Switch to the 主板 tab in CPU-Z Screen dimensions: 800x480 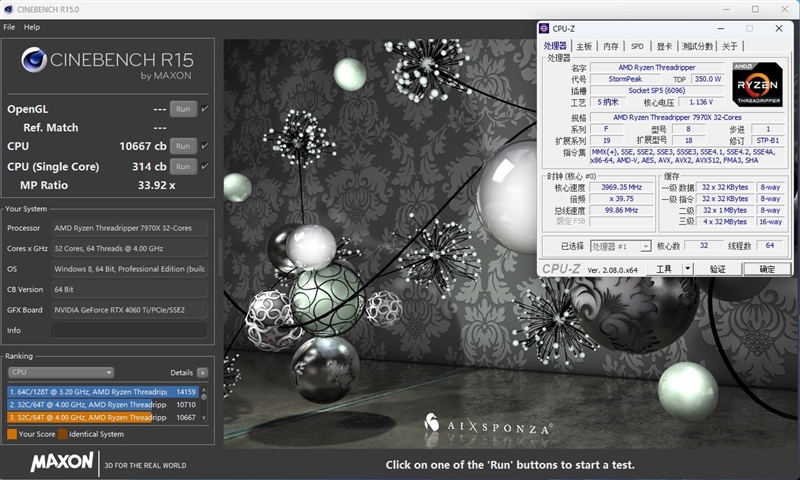click(584, 46)
